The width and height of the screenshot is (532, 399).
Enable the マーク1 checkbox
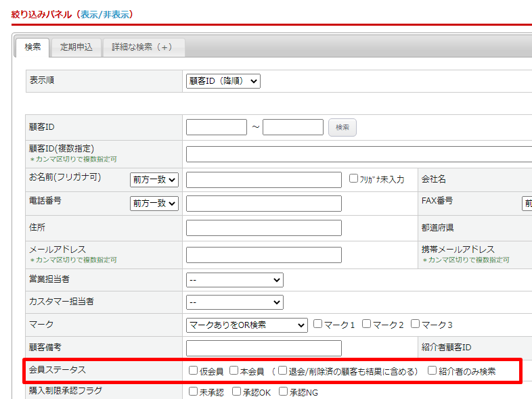click(x=317, y=324)
